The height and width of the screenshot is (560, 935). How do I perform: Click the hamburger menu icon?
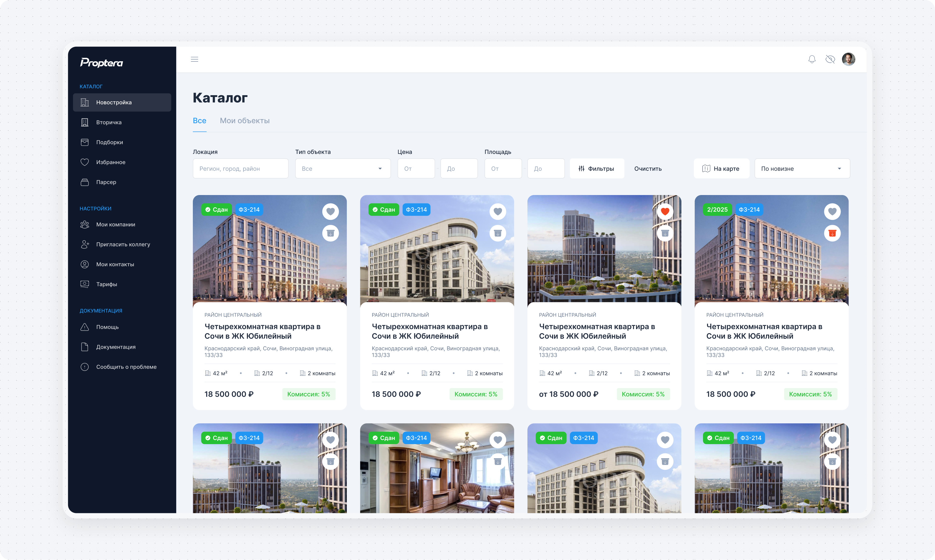point(195,59)
